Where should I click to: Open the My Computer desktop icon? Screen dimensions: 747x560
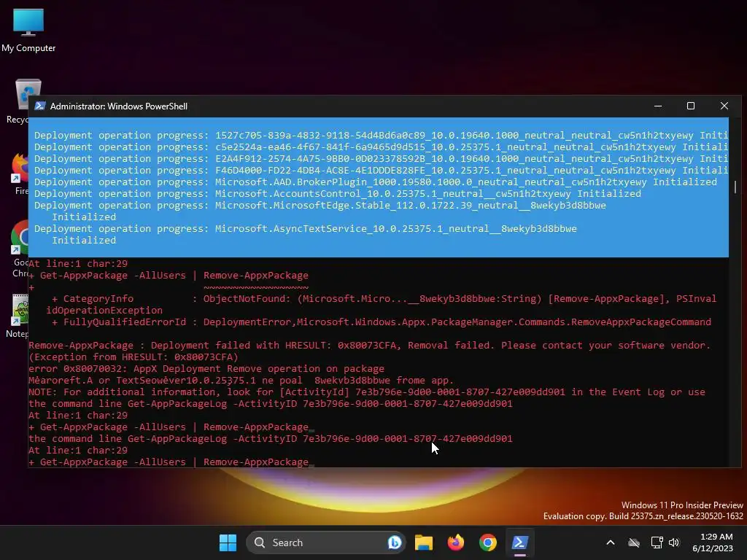point(28,30)
